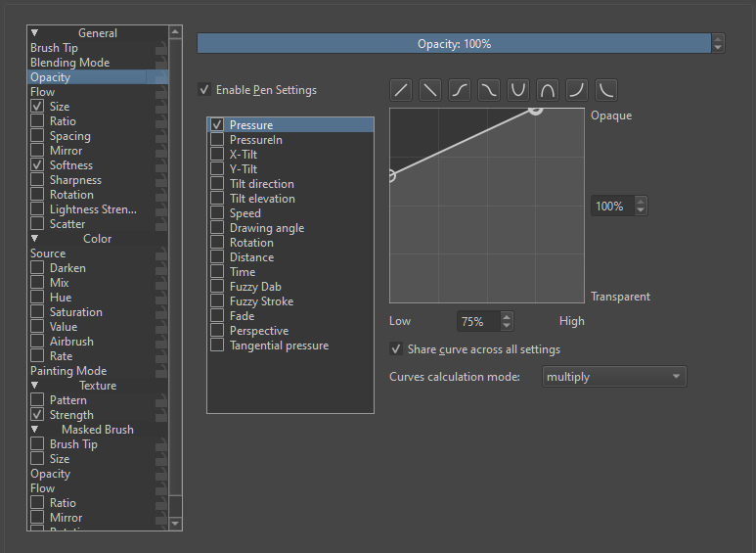Check the Saturation option checkbox
756x553 pixels.
tap(37, 311)
